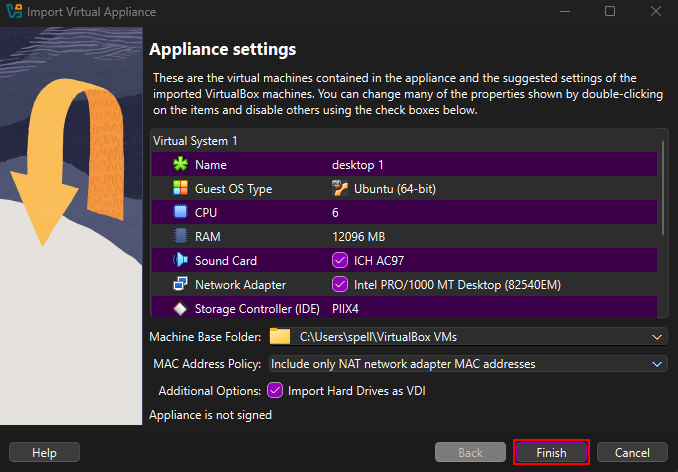Click the 'RAM' row label
This screenshot has width=678, height=472.
coord(208,237)
